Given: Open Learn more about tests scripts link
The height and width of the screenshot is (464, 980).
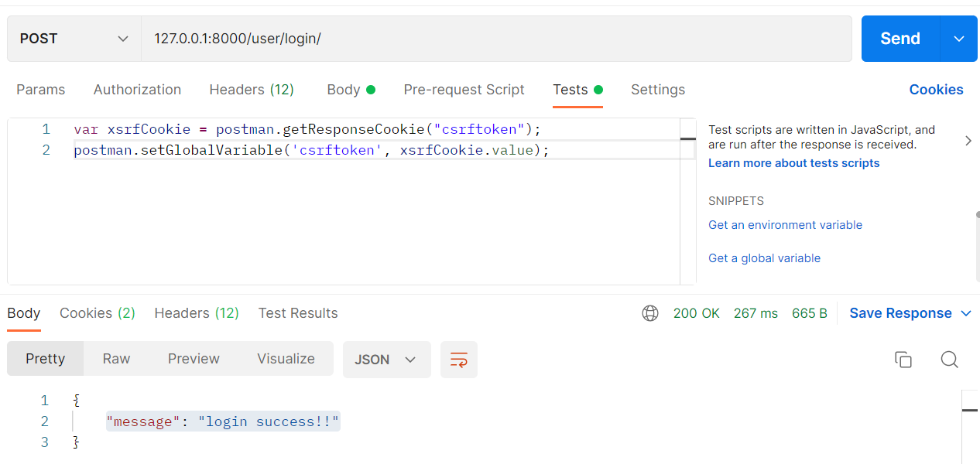Looking at the screenshot, I should click(x=793, y=163).
